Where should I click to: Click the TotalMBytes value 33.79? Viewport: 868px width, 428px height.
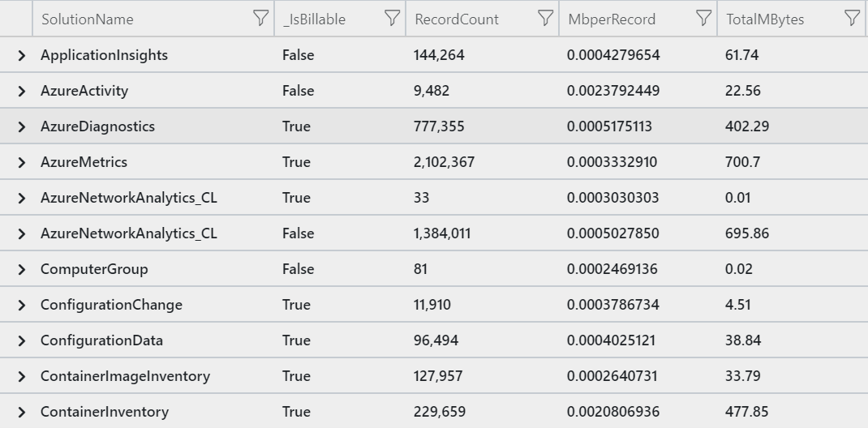743,376
